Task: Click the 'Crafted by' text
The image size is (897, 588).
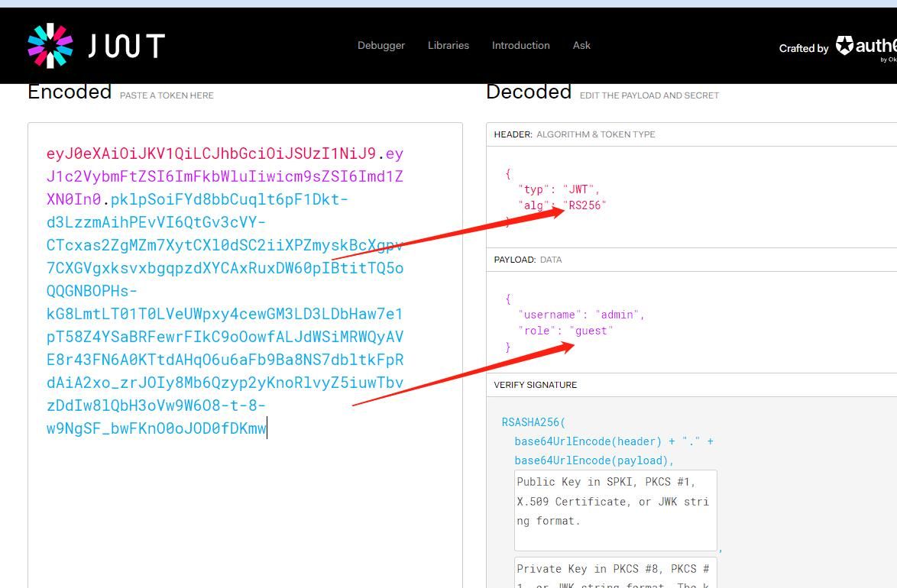Action: point(803,48)
